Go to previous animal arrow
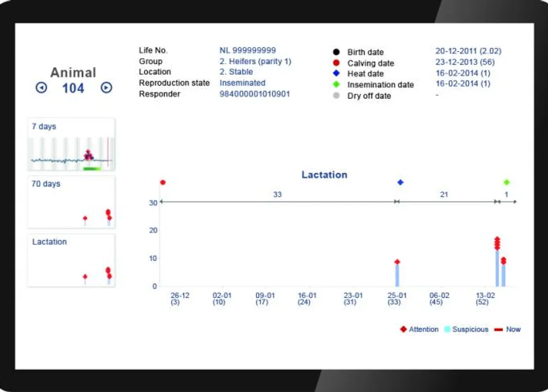Screen dimensions: 548x392 [41, 87]
